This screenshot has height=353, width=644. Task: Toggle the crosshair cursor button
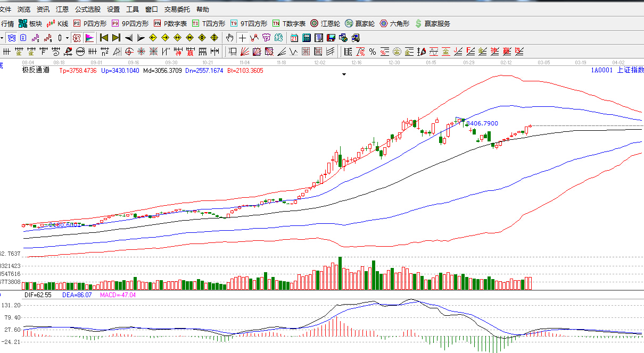click(242, 38)
